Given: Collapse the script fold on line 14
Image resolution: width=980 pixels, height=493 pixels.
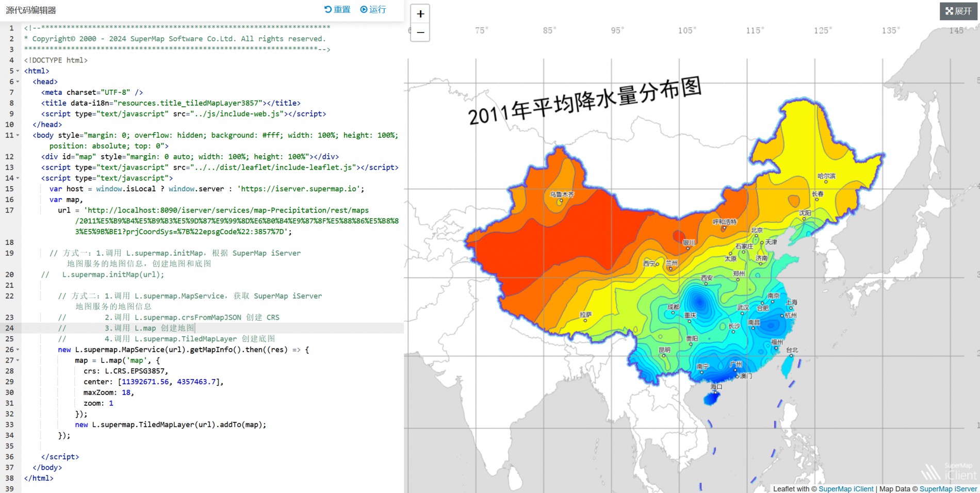Looking at the screenshot, I should tap(18, 178).
